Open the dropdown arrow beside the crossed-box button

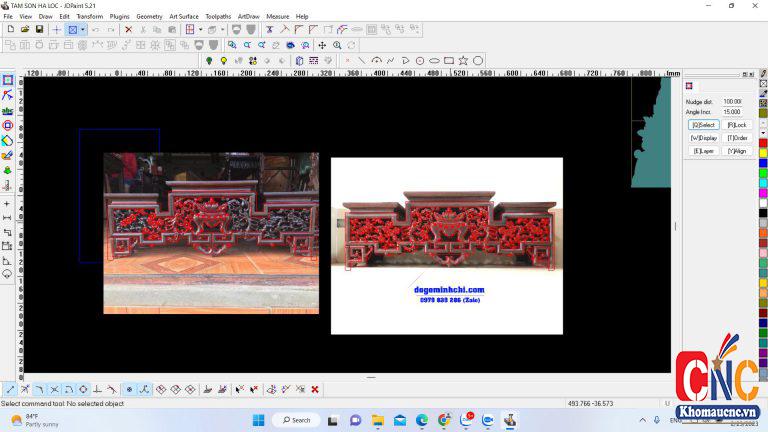pos(82,30)
